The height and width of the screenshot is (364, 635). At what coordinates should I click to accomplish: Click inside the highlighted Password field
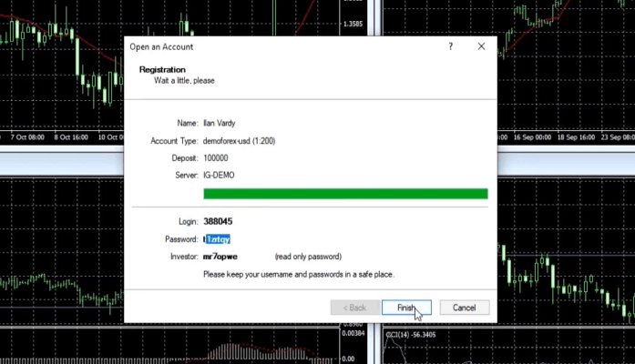218,239
